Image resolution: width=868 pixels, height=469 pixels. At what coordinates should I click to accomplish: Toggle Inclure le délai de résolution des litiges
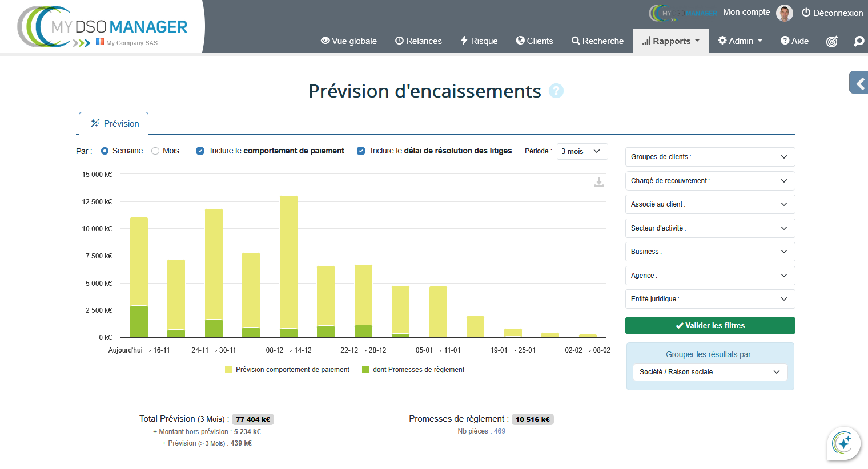pyautogui.click(x=361, y=151)
